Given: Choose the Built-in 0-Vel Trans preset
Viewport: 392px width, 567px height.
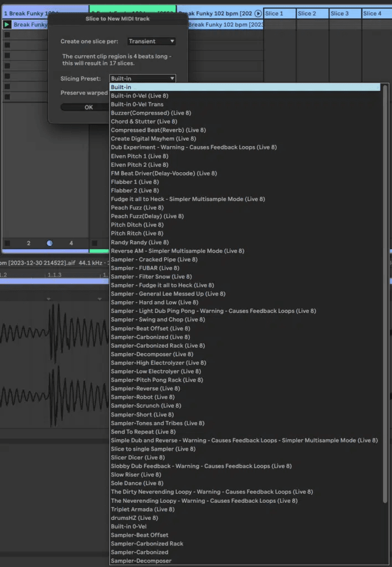Looking at the screenshot, I should point(245,104).
